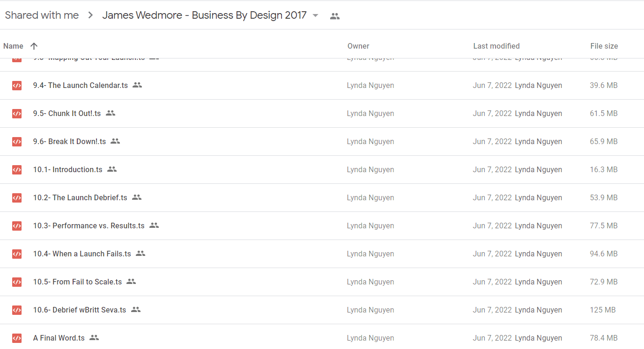
Task: Click 65.9 MB file size value
Action: click(x=604, y=141)
